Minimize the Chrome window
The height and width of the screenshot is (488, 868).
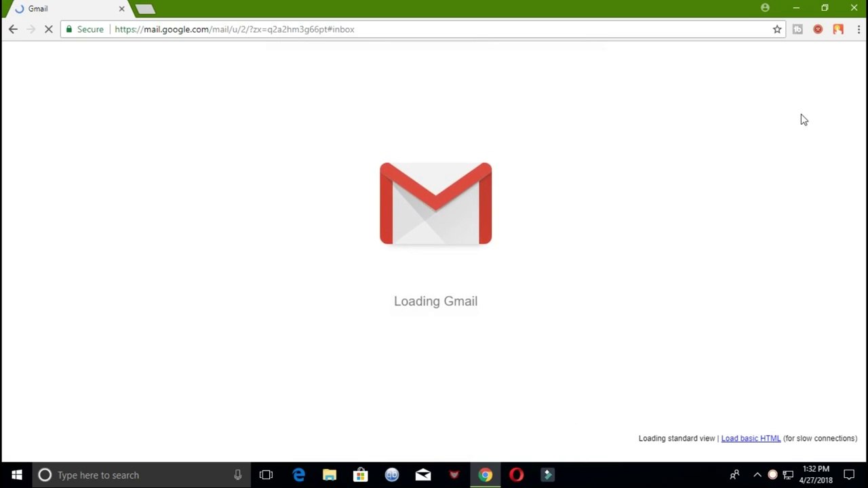click(x=796, y=8)
